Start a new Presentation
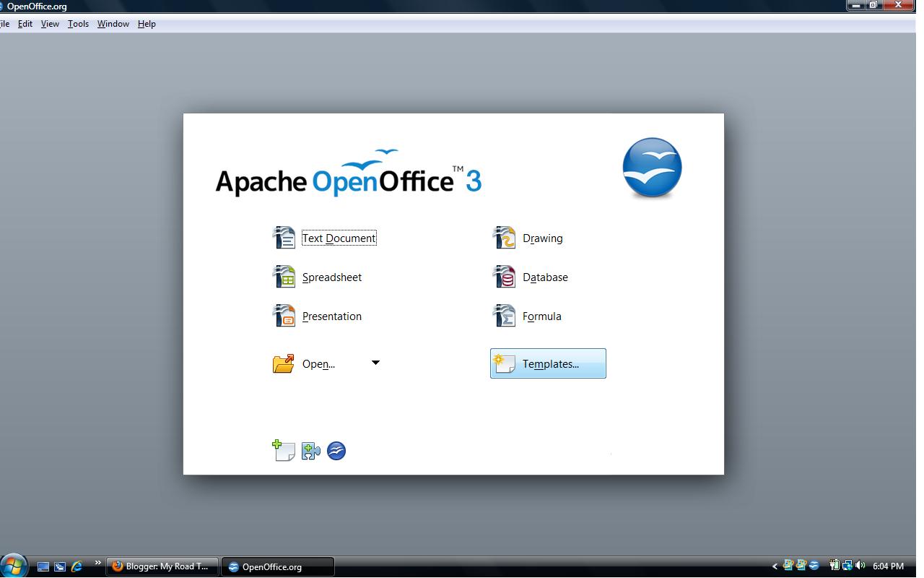The width and height of the screenshot is (924, 578). point(318,316)
